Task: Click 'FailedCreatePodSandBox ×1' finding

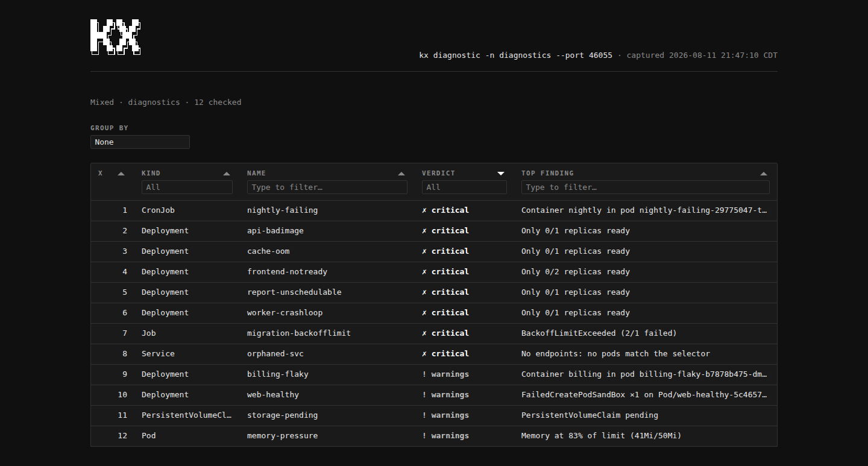Action: point(644,395)
